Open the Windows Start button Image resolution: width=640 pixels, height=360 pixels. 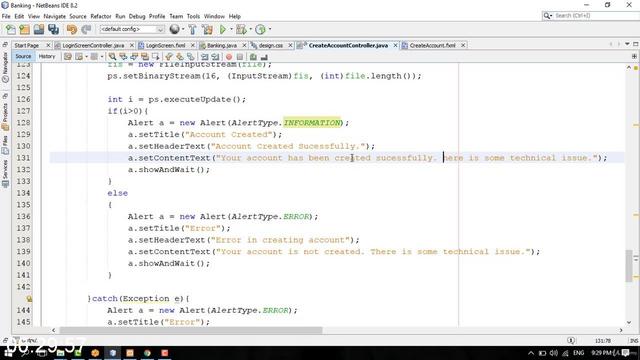8,353
